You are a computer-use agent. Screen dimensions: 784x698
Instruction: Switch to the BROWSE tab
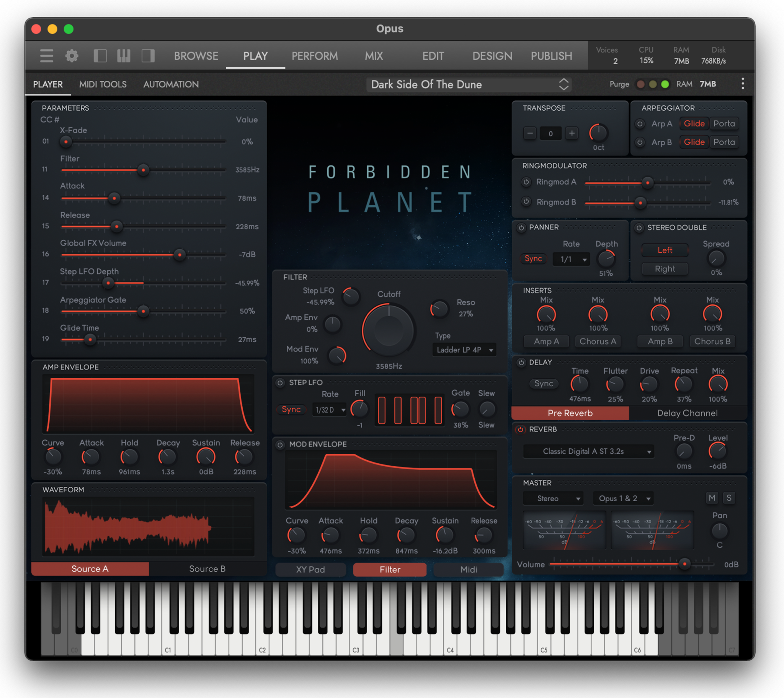196,56
